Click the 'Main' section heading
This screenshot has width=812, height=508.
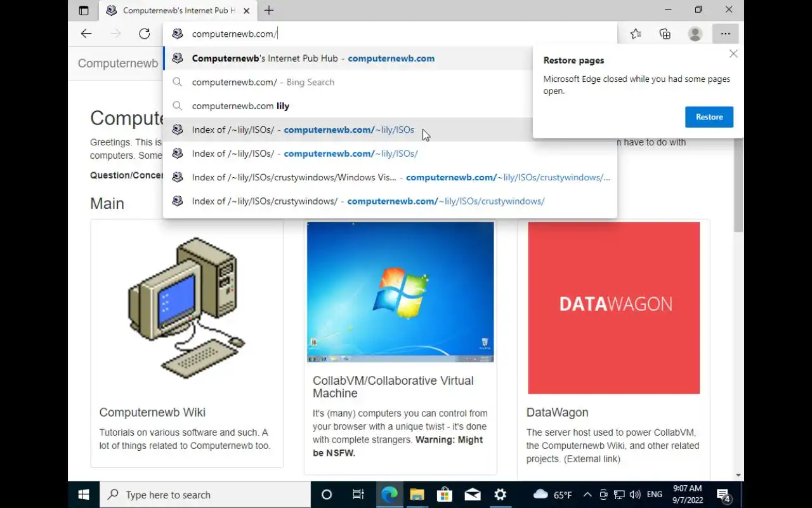pos(107,204)
